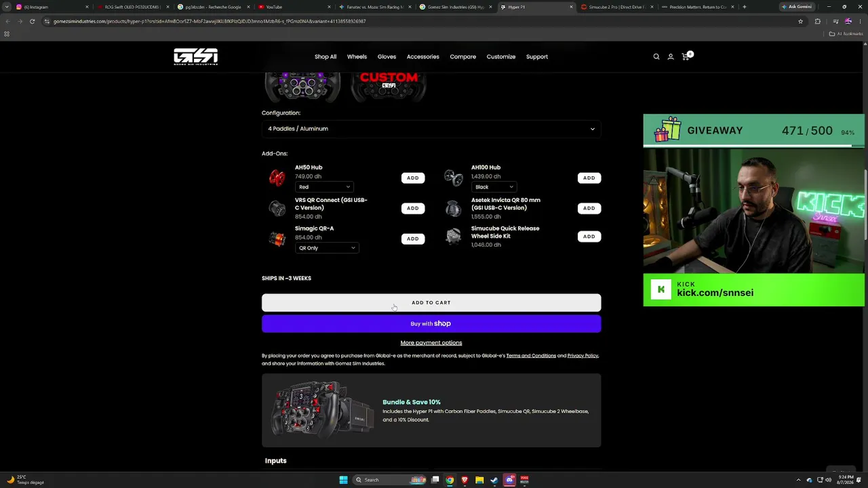Click the Simucube Quick Release kit image
This screenshot has height=488, width=868.
click(x=453, y=236)
